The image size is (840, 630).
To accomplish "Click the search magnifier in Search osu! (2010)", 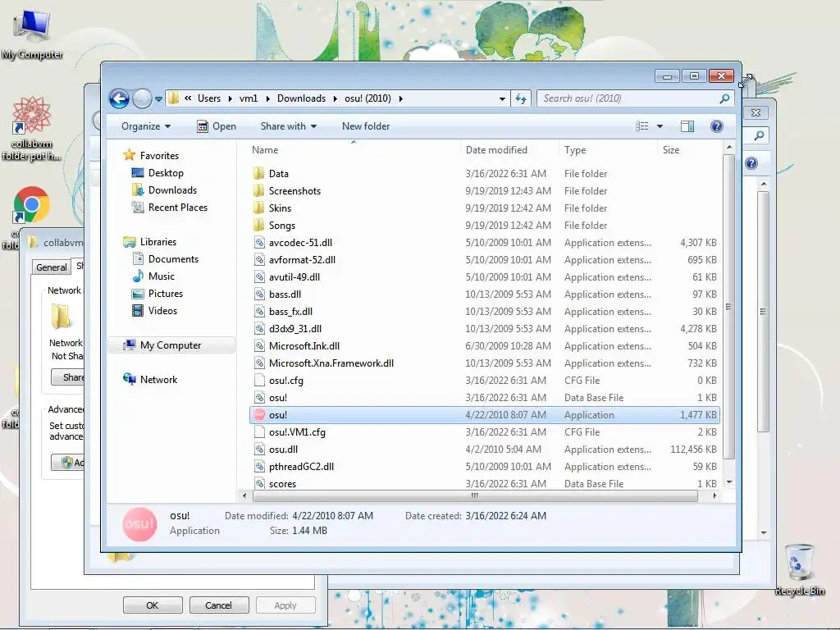I will 724,98.
